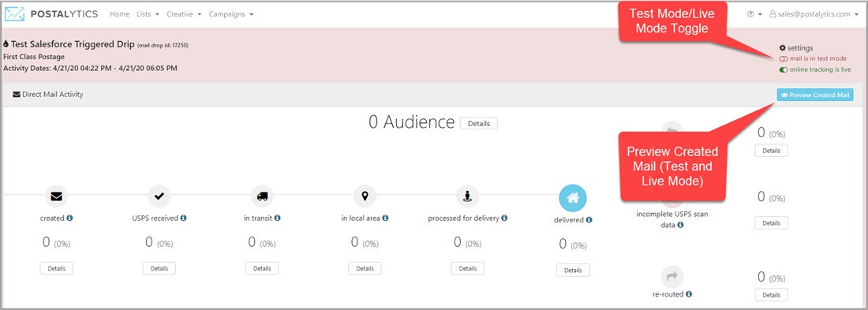
Task: Click the Preview Created Mail button
Action: point(815,95)
